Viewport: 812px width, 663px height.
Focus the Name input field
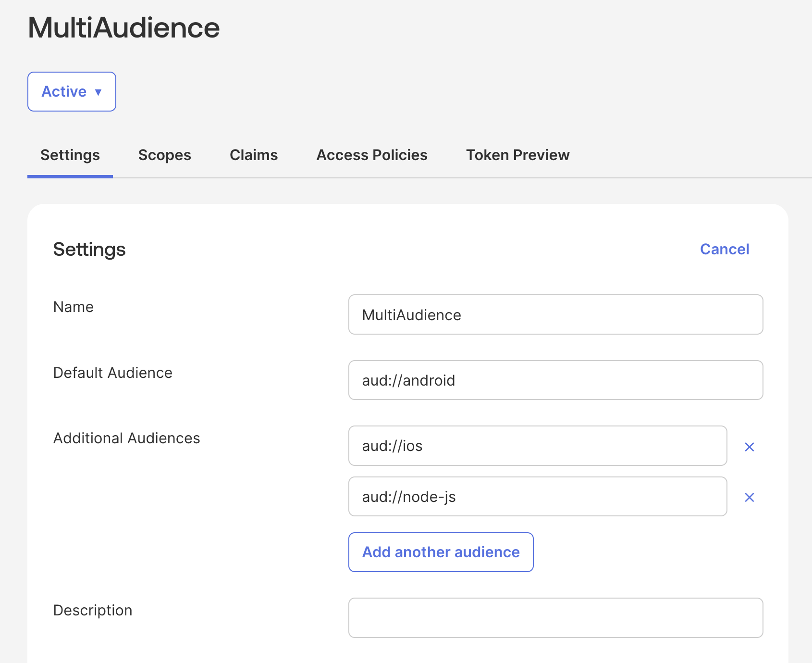(x=555, y=314)
